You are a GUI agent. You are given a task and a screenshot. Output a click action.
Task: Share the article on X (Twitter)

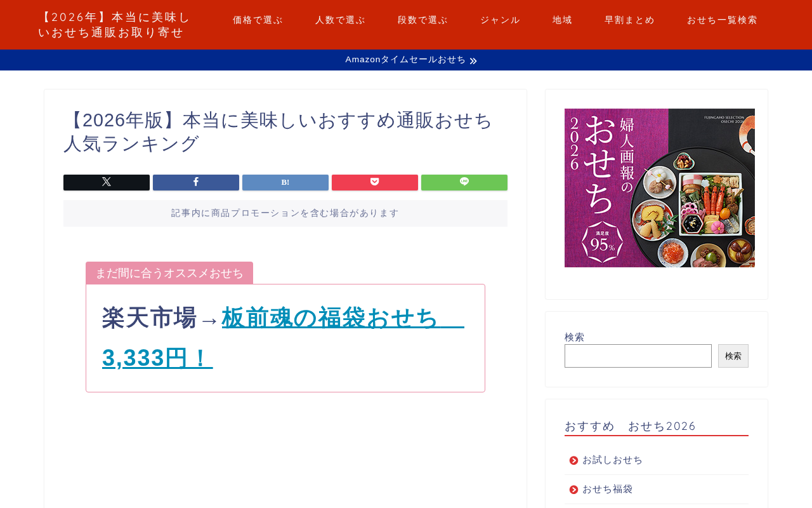pyautogui.click(x=107, y=182)
